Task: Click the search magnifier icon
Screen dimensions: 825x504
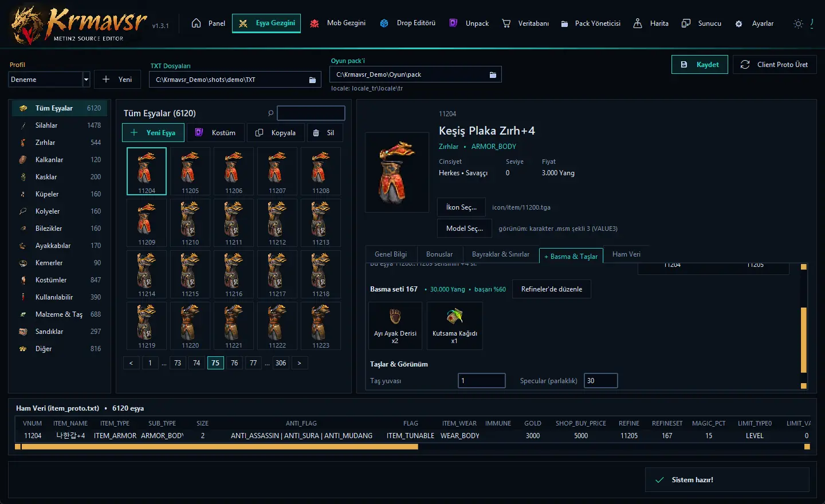Action: tap(270, 113)
